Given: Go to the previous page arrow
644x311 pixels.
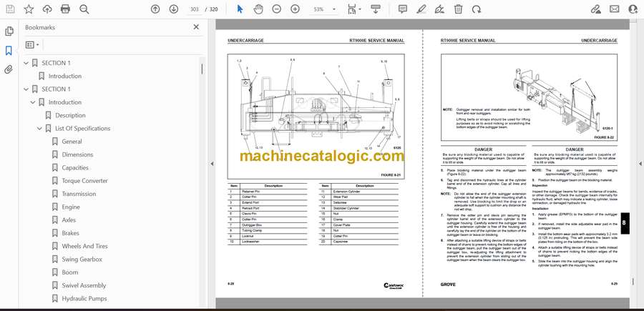Looking at the screenshot, I should (155, 9).
